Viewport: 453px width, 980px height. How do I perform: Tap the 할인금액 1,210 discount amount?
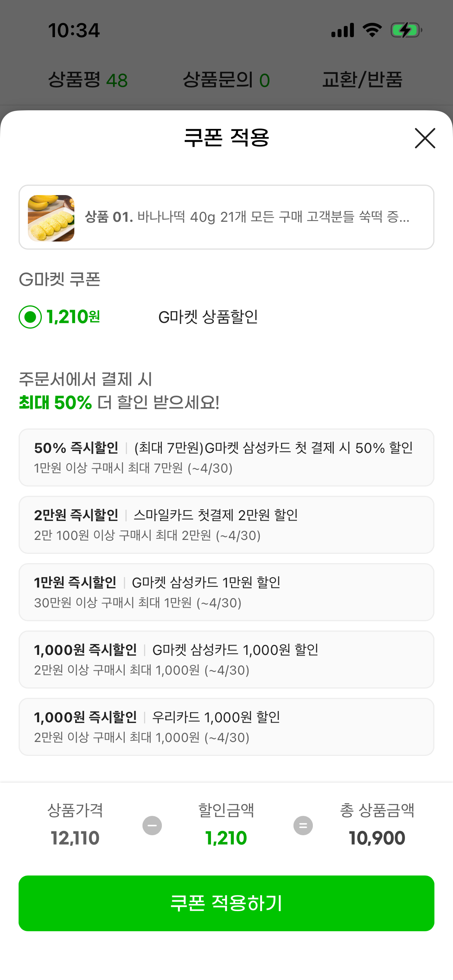[x=226, y=838]
